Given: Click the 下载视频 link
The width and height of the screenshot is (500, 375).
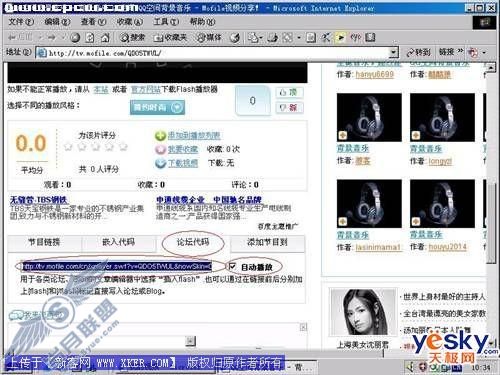Looking at the screenshot, I should point(183,163).
